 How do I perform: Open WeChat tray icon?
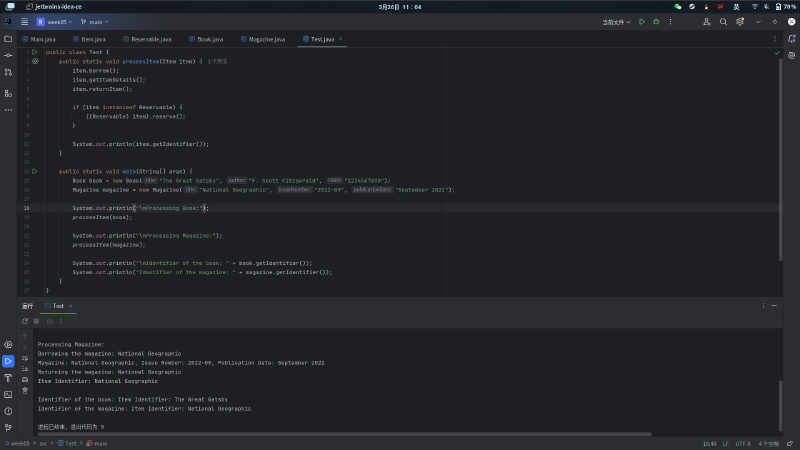(678, 7)
